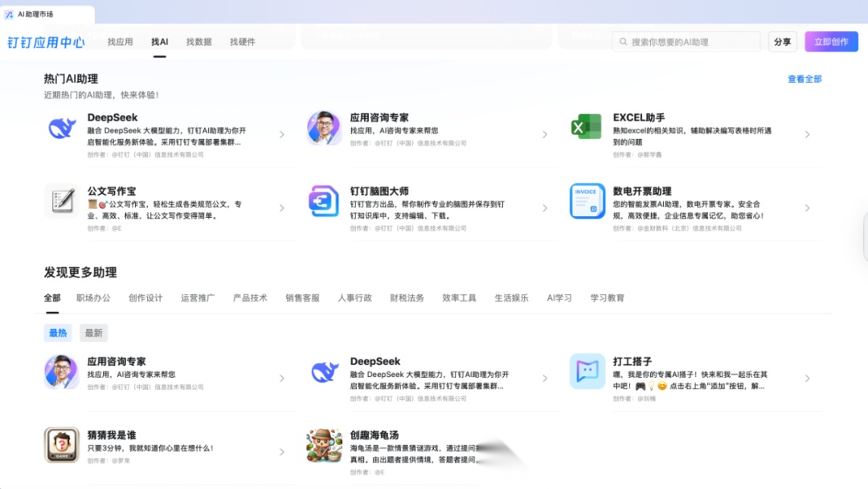Viewport: 868px width, 489px height.
Task: Click the 应用咨询专家 avatar in 热门AI助理
Action: pyautogui.click(x=324, y=127)
